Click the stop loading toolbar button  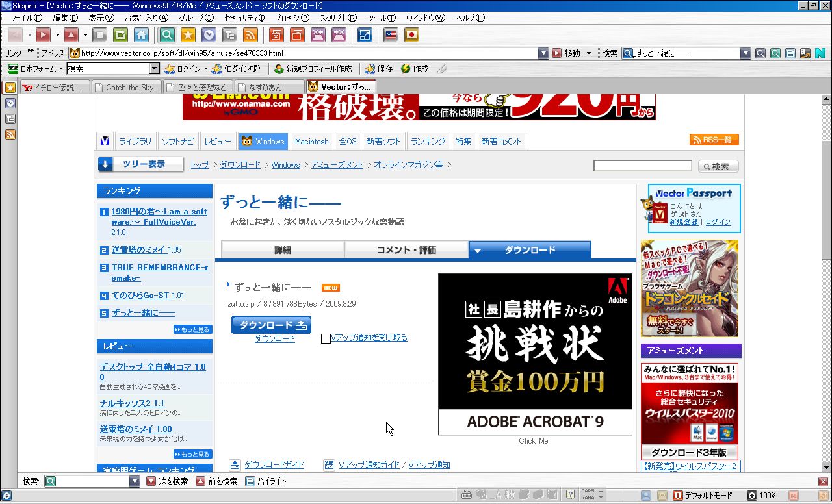coord(99,35)
